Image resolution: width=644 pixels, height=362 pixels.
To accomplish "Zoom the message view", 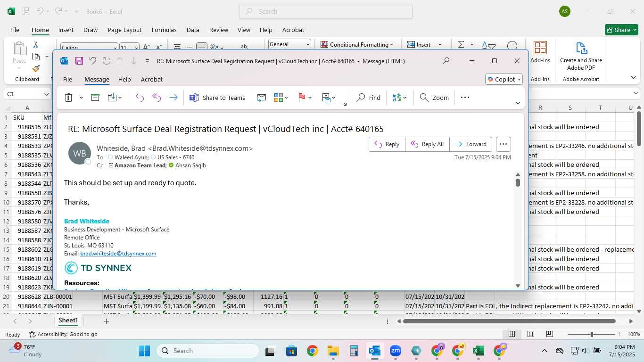I will pyautogui.click(x=434, y=98).
